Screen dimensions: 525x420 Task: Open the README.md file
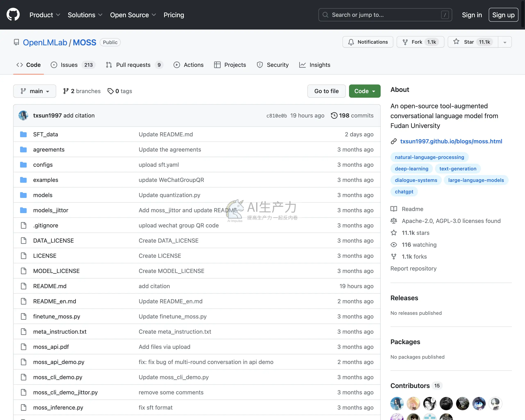50,286
